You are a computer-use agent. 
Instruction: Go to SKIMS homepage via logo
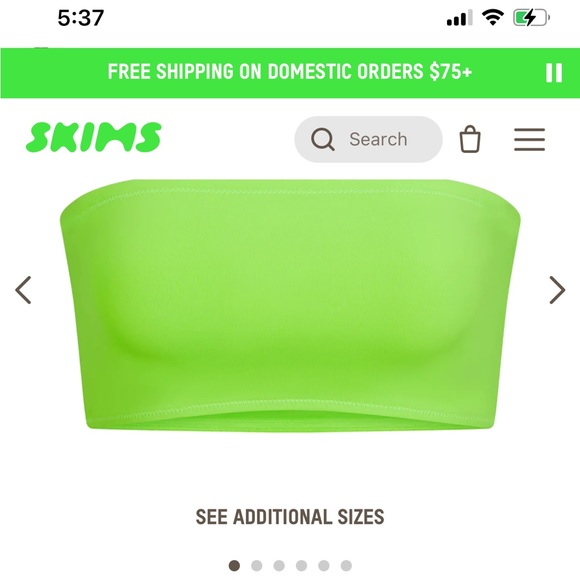click(94, 137)
